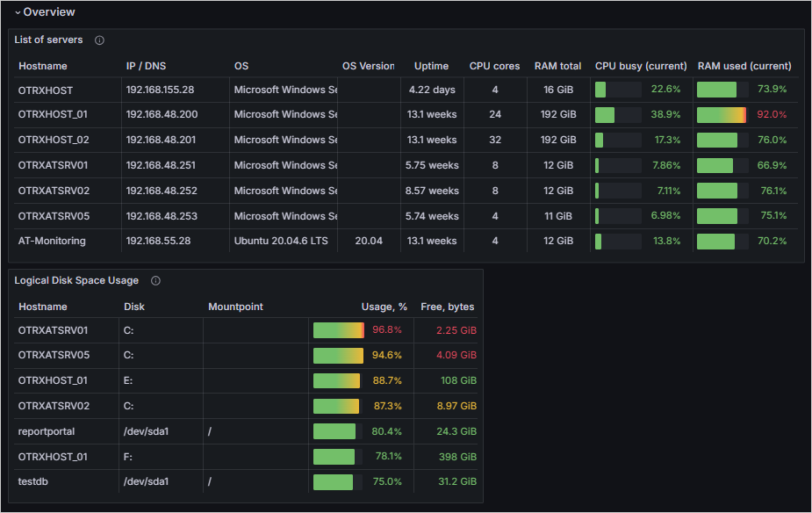Select AT-Monitoring hostname cell

pyautogui.click(x=52, y=241)
